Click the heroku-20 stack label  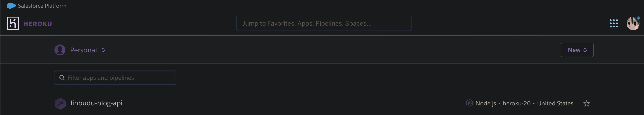pyautogui.click(x=516, y=103)
